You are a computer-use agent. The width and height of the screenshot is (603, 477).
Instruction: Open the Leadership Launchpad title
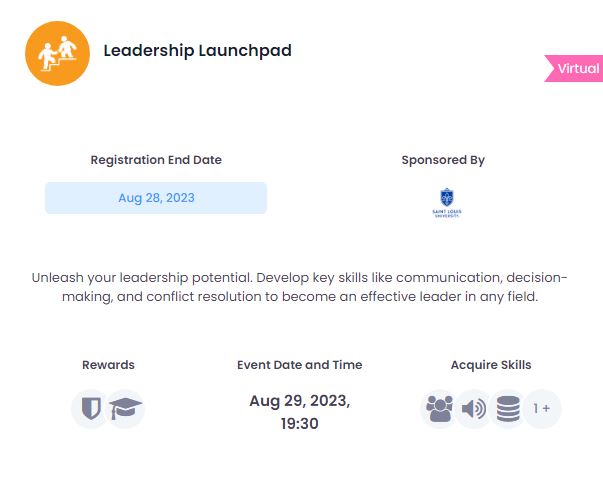pyautogui.click(x=198, y=51)
